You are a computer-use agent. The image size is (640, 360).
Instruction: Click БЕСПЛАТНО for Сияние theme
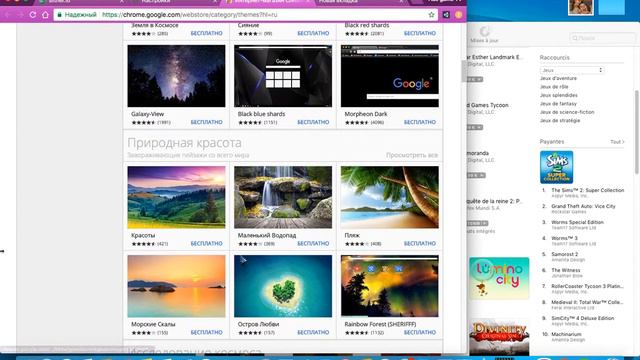(x=313, y=33)
